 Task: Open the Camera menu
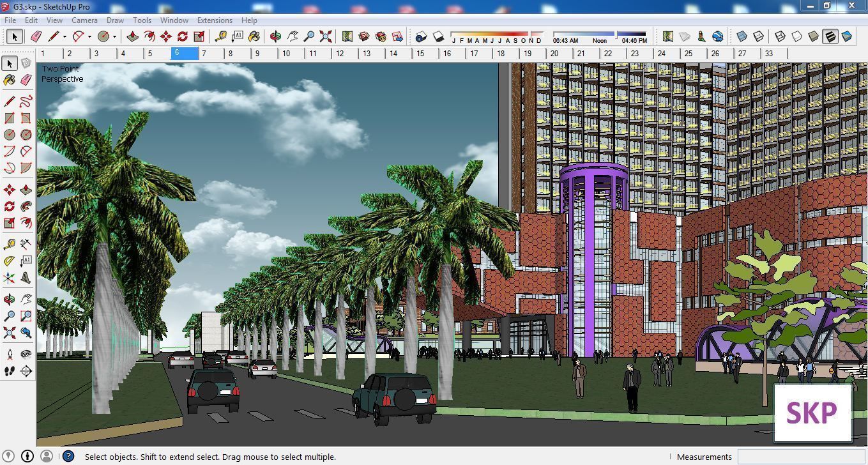point(84,20)
